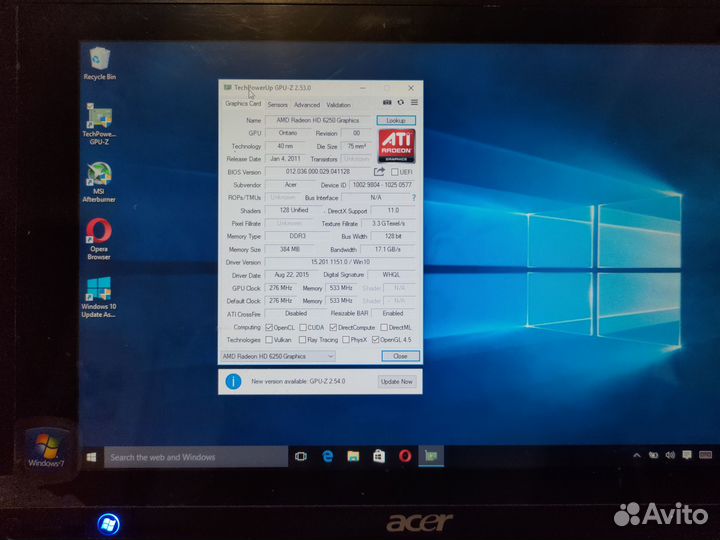Screen dimensions: 720x540
Task: Open the Store icon on the taskbar
Action: click(379, 456)
